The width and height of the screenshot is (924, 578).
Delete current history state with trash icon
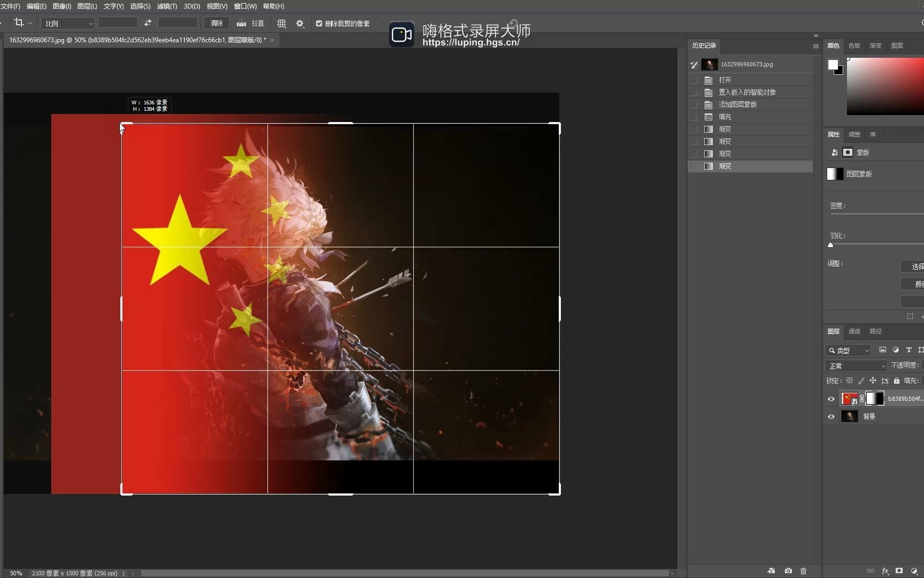pos(803,571)
